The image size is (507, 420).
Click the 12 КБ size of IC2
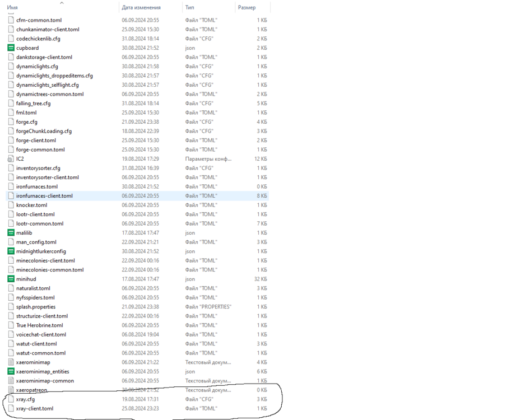(x=261, y=158)
